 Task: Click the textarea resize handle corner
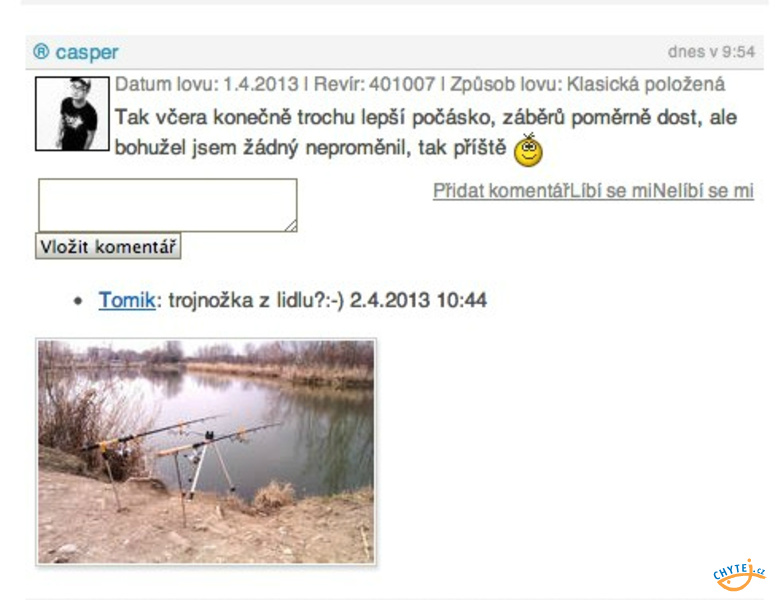(292, 226)
